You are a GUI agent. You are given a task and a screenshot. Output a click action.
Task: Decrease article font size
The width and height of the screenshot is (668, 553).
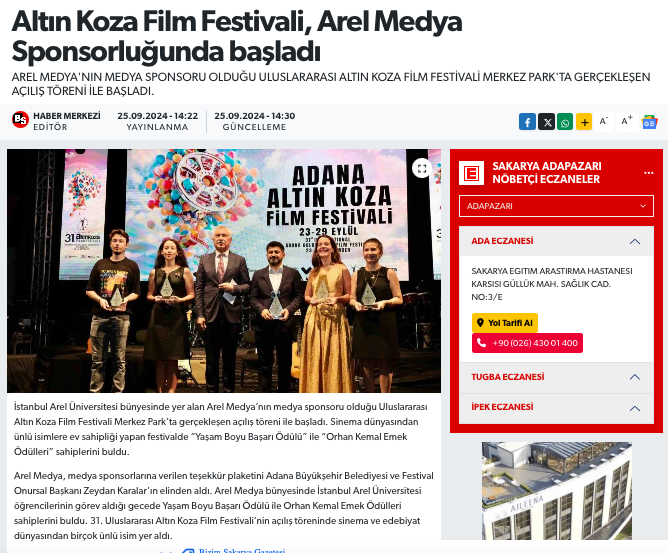point(604,122)
